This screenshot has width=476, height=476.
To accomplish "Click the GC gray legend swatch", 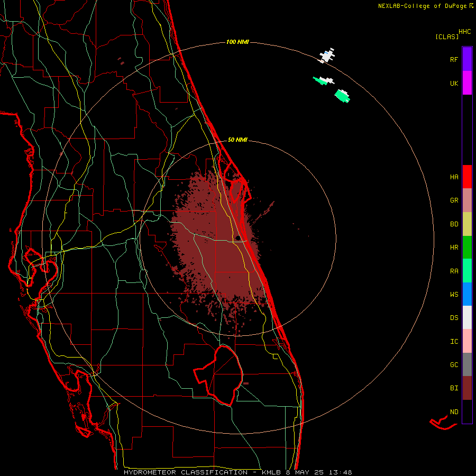I will coord(467,364).
